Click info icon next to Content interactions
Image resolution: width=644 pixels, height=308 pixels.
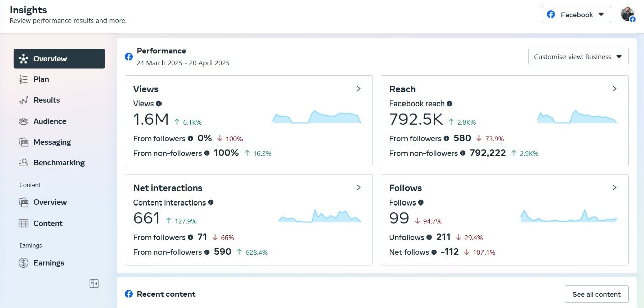(x=211, y=202)
